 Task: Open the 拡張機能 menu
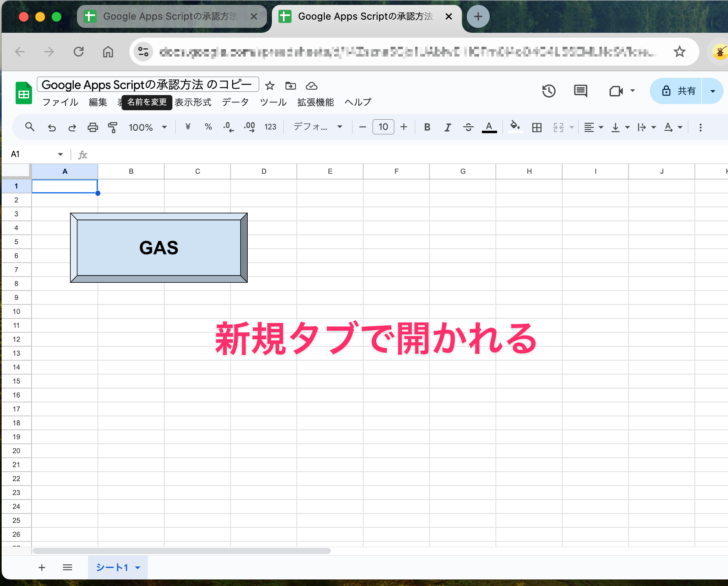316,102
